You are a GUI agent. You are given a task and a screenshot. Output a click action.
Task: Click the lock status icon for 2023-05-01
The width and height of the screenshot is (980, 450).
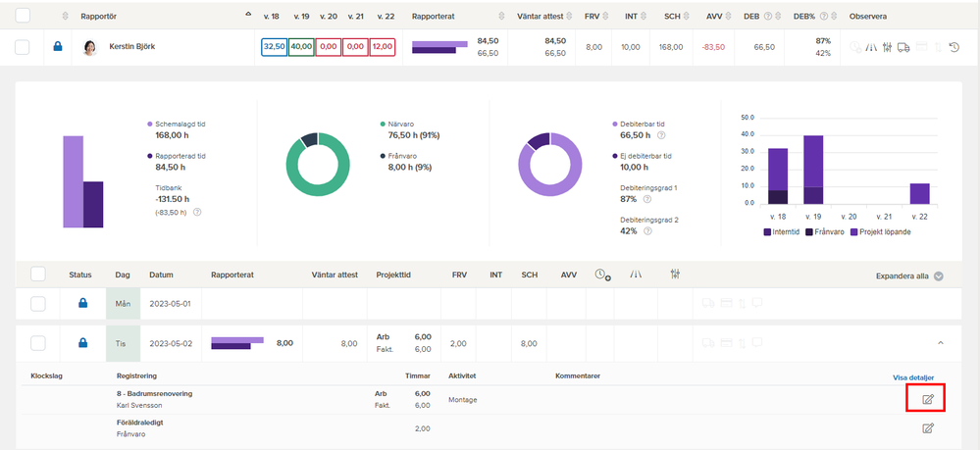tap(82, 303)
